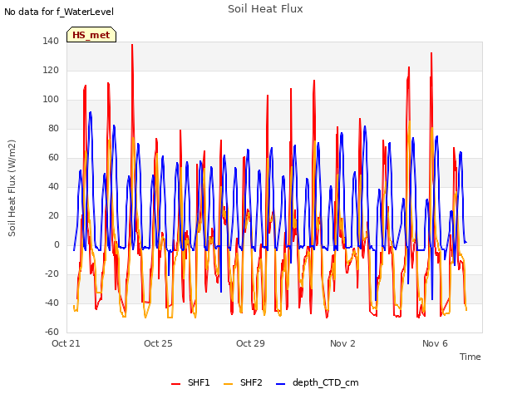Click the 20 y-axis tick label
This screenshot has width=532, height=399.
pos(53,216)
